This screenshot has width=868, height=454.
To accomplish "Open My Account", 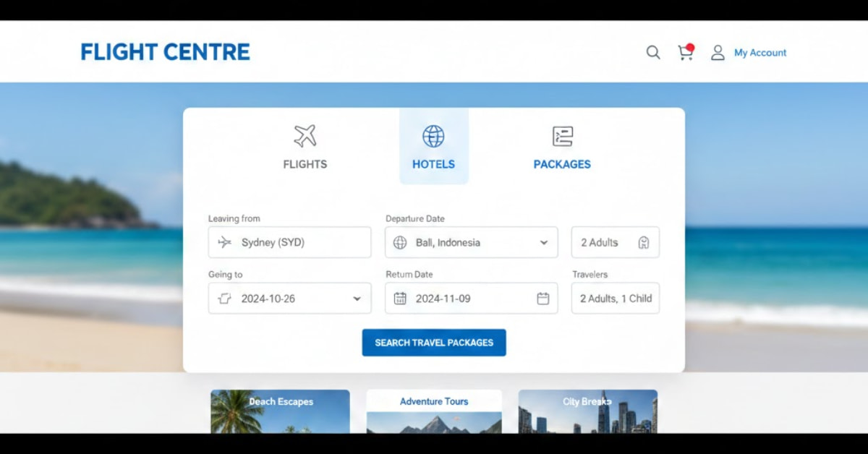I will click(x=759, y=52).
